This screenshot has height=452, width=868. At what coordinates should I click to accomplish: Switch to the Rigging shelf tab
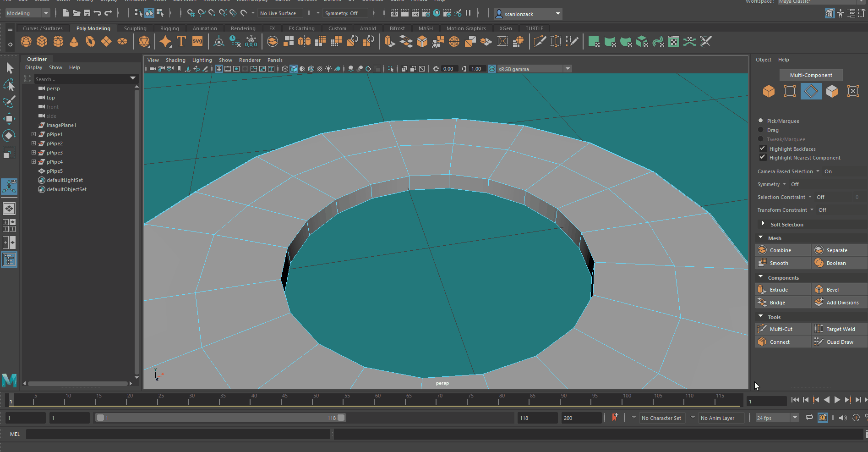(x=169, y=28)
